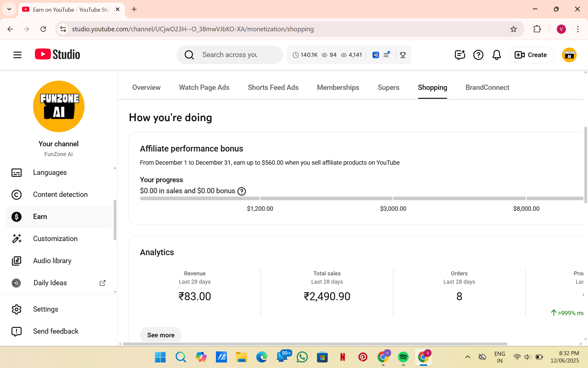Click the Create button
This screenshot has height=368, width=588.
pyautogui.click(x=531, y=55)
